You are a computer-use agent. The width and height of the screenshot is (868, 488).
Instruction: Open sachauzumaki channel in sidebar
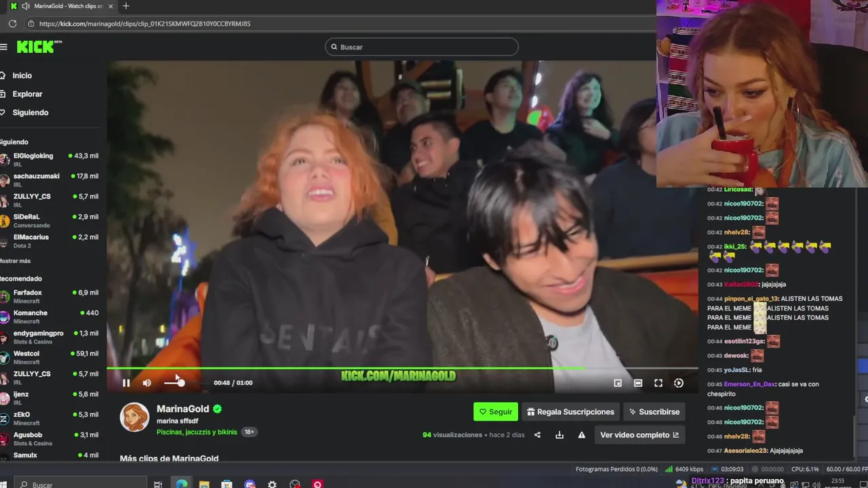[50, 180]
